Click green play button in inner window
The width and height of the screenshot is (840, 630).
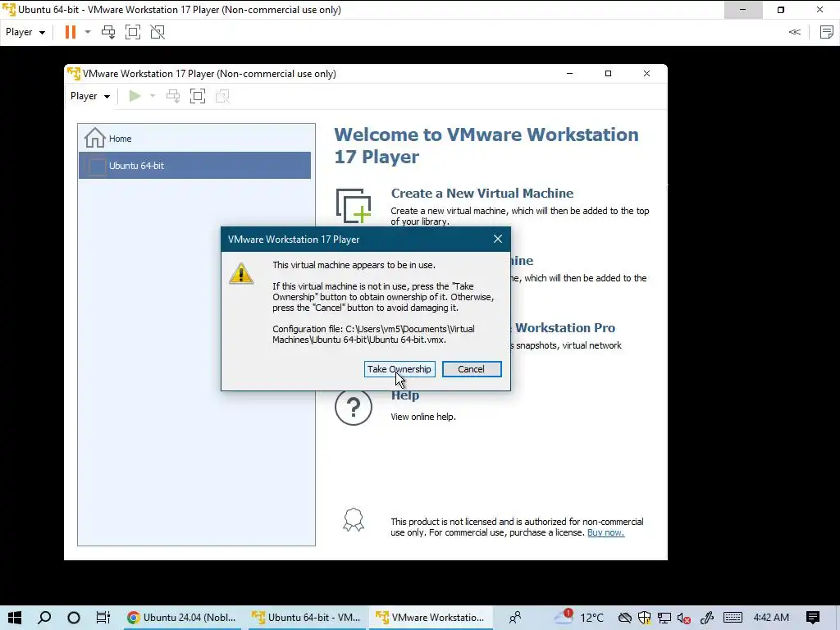135,96
